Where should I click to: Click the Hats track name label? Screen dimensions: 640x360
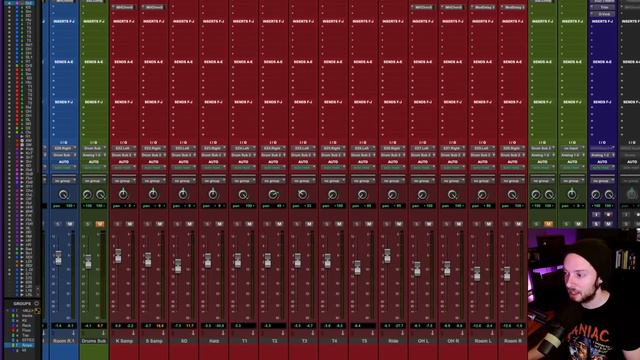pos(213,341)
